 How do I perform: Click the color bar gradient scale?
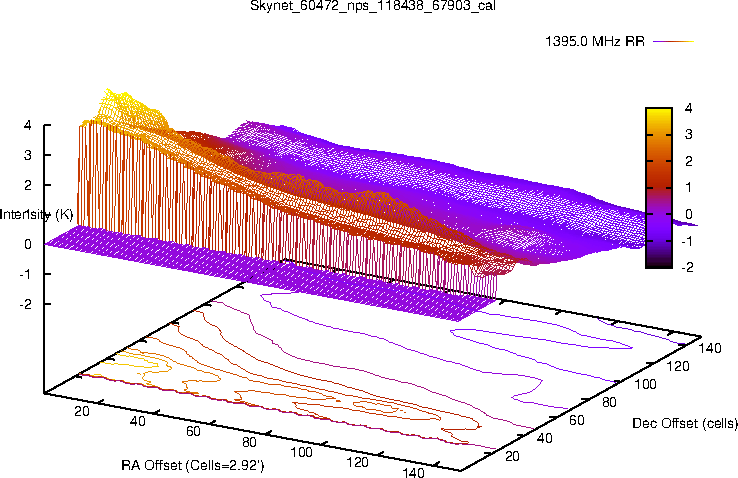[x=659, y=188]
